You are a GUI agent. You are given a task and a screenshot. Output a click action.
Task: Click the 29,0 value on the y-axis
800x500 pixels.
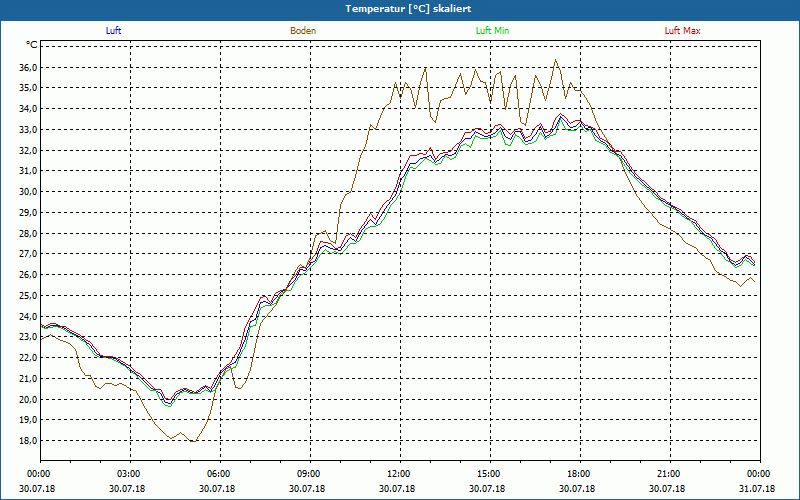(29, 212)
